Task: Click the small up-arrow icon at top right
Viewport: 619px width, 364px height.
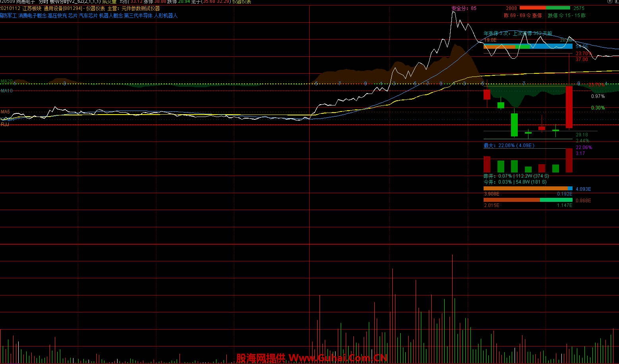Action: 609,2
